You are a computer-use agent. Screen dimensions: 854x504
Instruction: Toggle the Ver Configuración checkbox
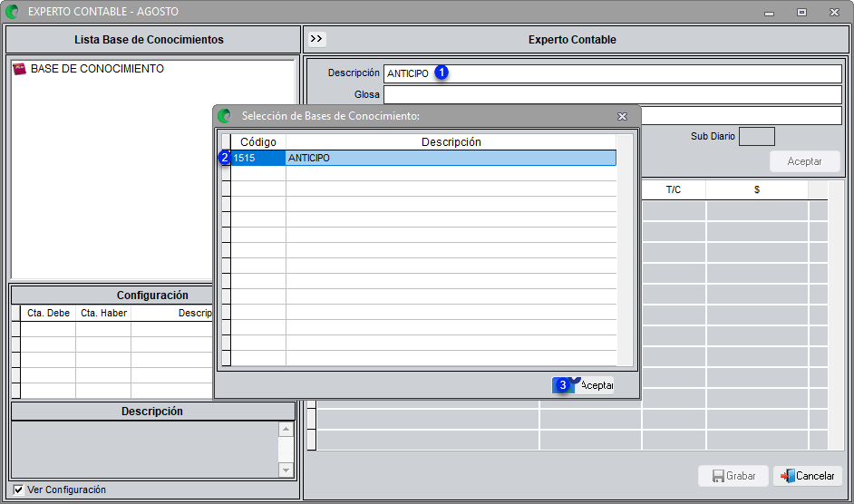point(18,489)
